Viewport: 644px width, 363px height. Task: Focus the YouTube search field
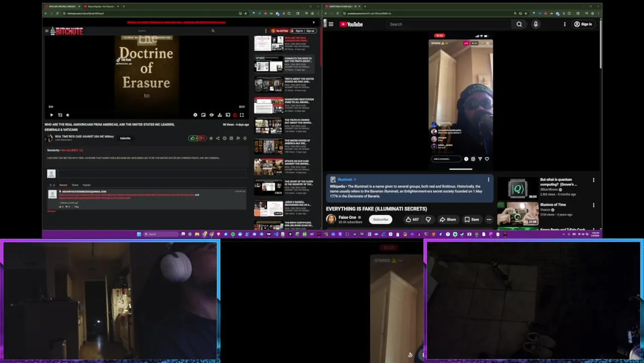[x=448, y=24]
